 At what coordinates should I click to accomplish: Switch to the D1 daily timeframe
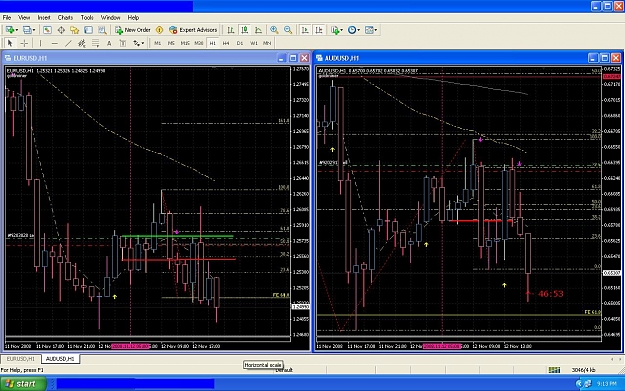pyautogui.click(x=240, y=43)
